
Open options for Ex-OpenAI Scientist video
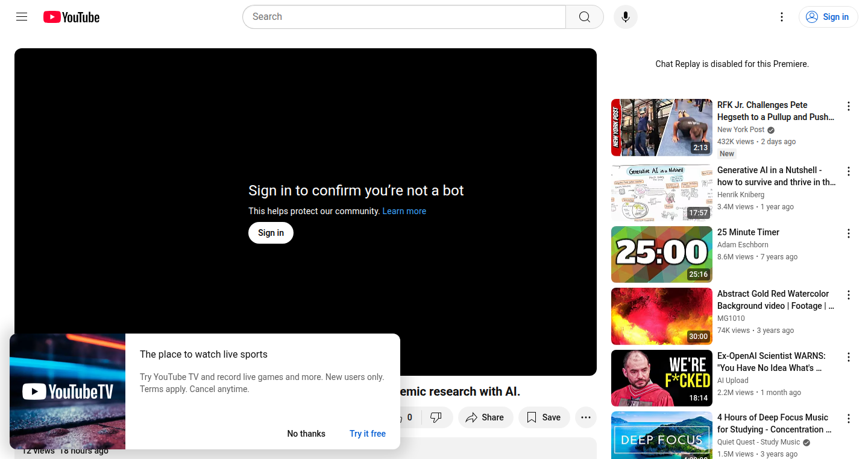click(x=848, y=357)
